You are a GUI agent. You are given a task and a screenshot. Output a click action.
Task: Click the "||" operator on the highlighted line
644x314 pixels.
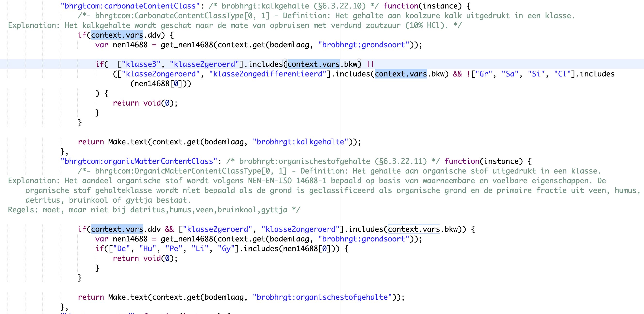[x=370, y=64]
